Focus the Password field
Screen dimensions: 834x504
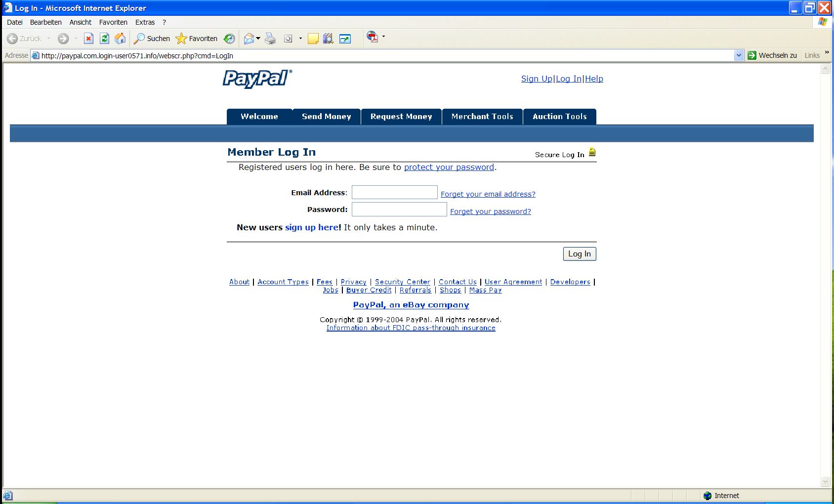399,210
